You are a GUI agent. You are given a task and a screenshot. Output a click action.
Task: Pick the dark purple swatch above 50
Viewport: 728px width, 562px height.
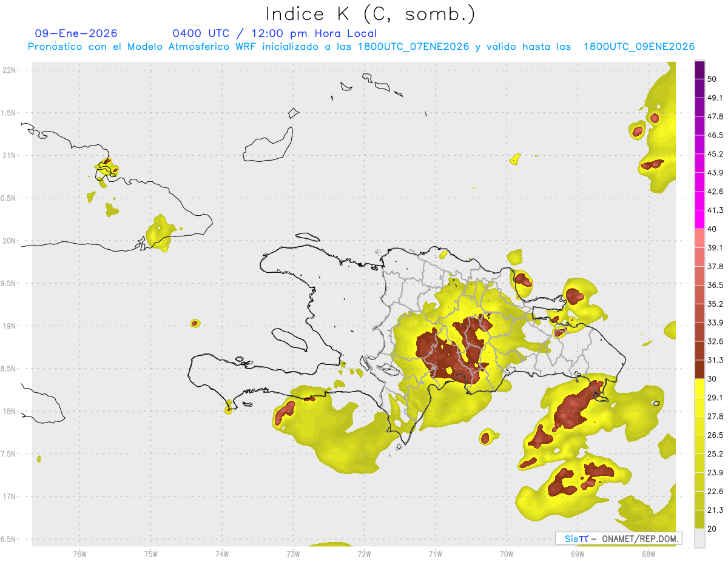click(x=699, y=70)
